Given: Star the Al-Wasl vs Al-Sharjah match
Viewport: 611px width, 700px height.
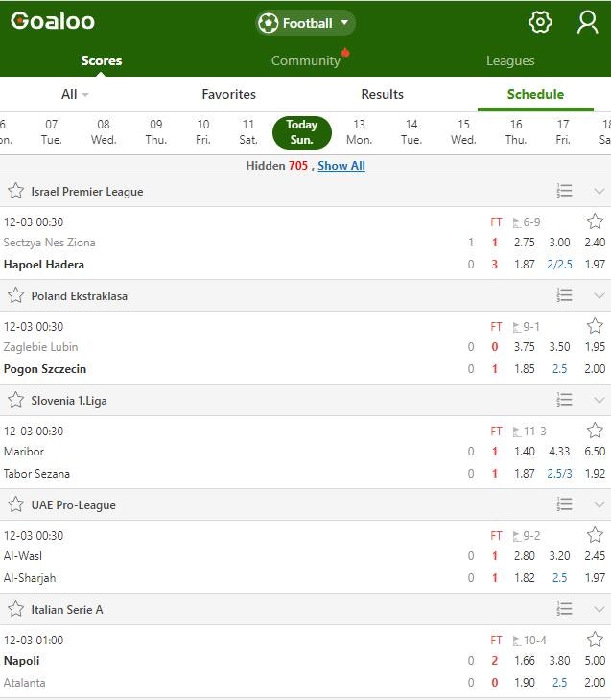Looking at the screenshot, I should coord(595,535).
